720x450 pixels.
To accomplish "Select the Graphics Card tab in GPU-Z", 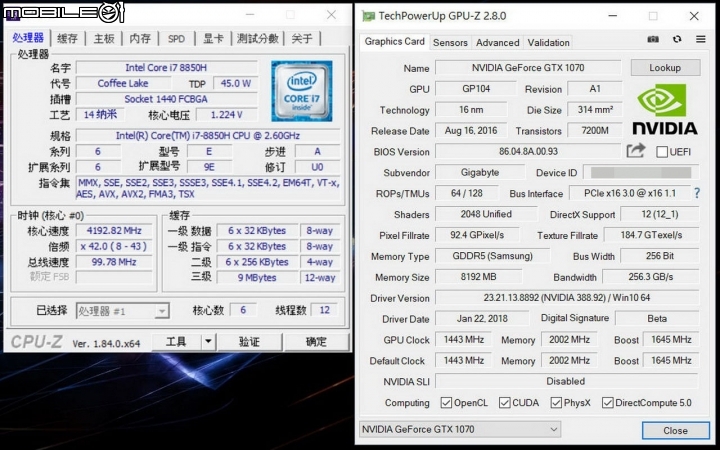I will click(x=394, y=41).
